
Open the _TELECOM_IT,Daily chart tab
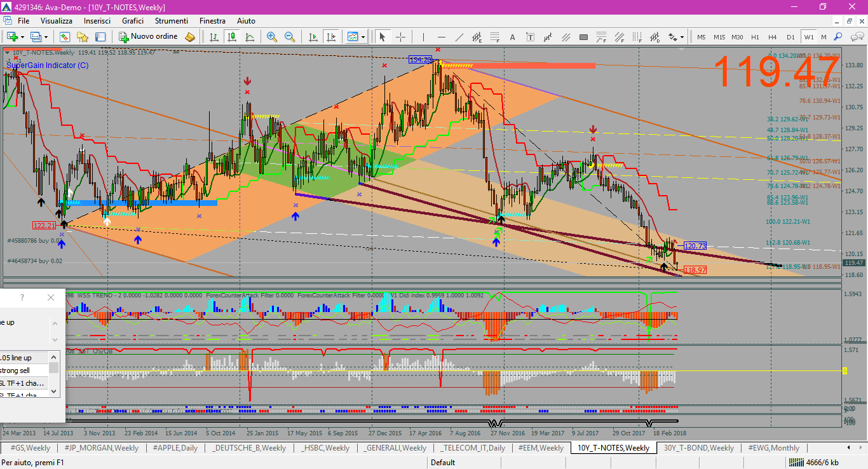(x=473, y=448)
